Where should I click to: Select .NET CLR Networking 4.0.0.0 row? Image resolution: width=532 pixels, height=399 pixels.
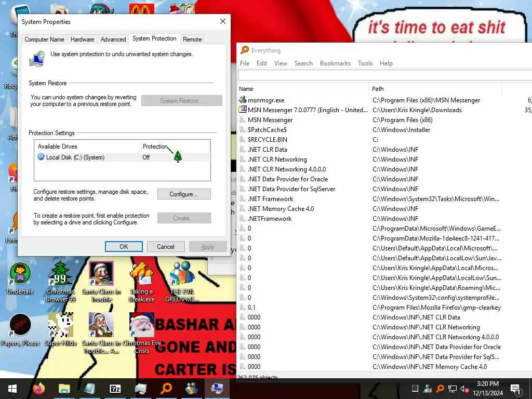click(385, 169)
